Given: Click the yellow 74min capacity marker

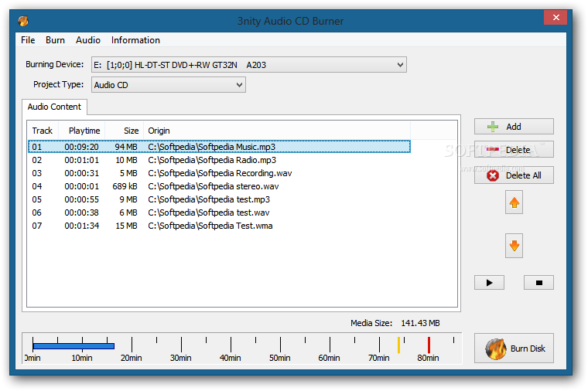Looking at the screenshot, I should point(398,345).
